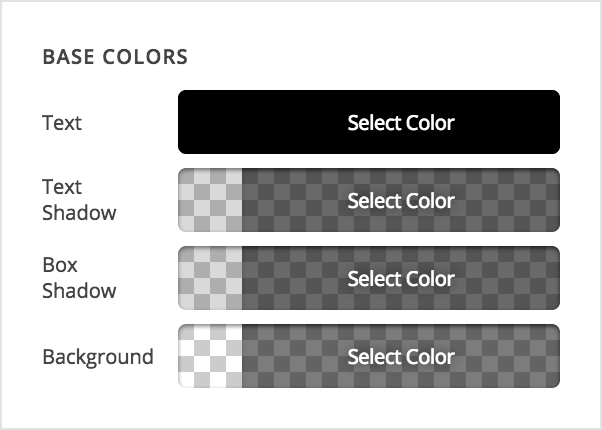The height and width of the screenshot is (430, 602).
Task: Click the light transparent preview in Text Shadow swatch
Action: click(210, 200)
